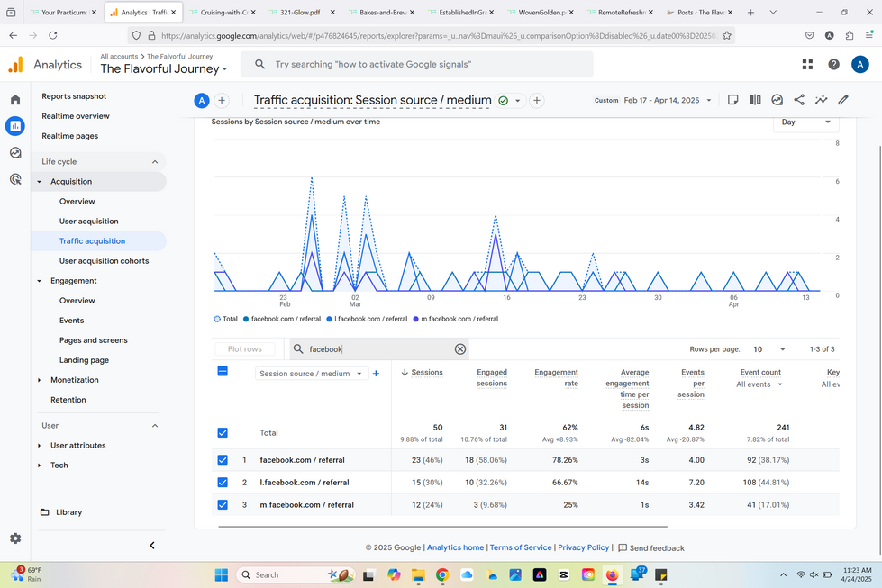
Task: Open the Advertising icon in left rail
Action: (15, 179)
